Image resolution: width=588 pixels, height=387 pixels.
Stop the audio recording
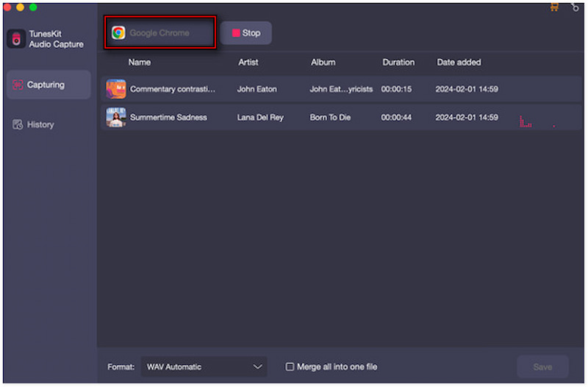click(x=246, y=33)
